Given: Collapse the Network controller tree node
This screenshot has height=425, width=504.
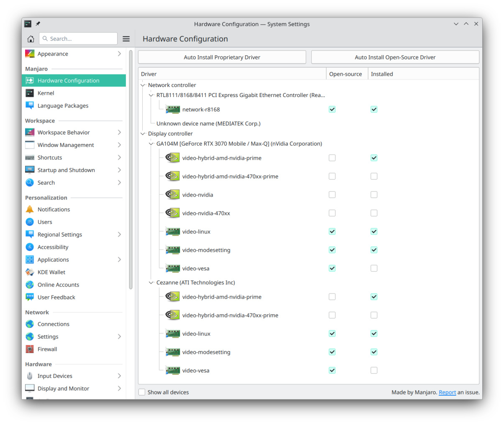Looking at the screenshot, I should tap(143, 85).
